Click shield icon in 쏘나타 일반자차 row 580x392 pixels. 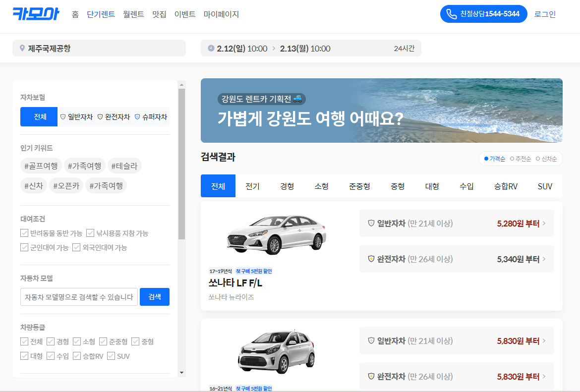pos(371,223)
